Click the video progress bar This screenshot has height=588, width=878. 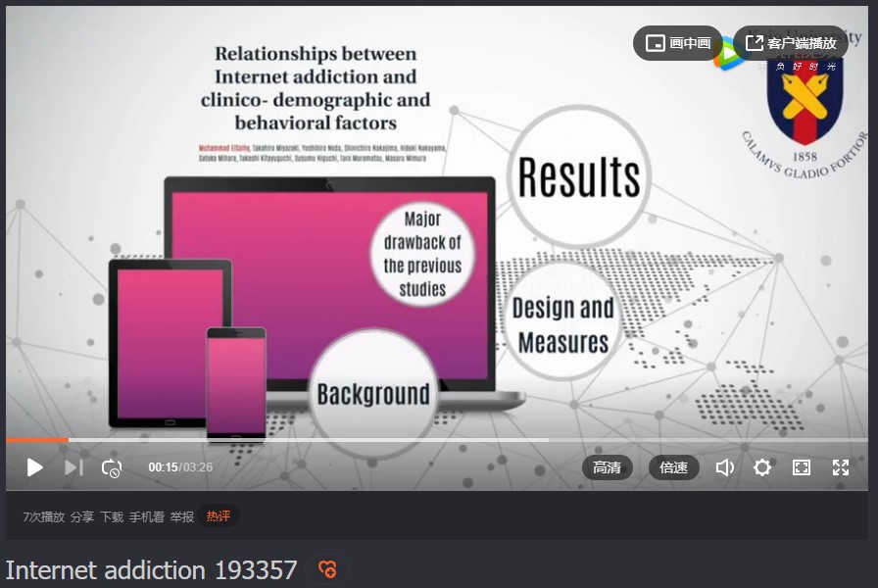click(439, 440)
